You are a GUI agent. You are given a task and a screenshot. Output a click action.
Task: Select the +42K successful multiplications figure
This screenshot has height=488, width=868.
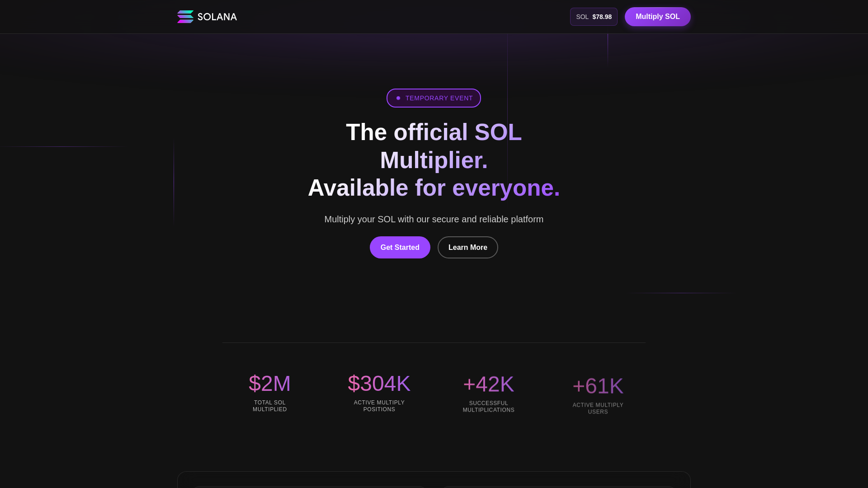click(489, 385)
